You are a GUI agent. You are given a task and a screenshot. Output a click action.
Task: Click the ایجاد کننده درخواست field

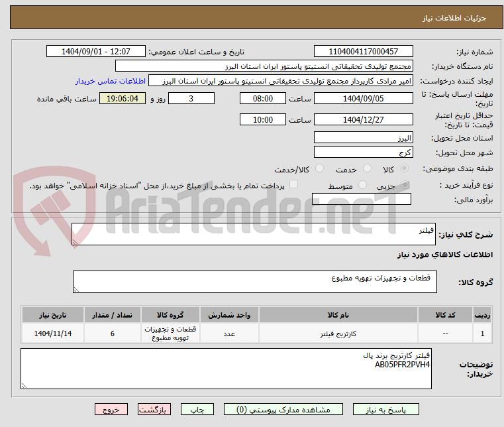click(281, 81)
